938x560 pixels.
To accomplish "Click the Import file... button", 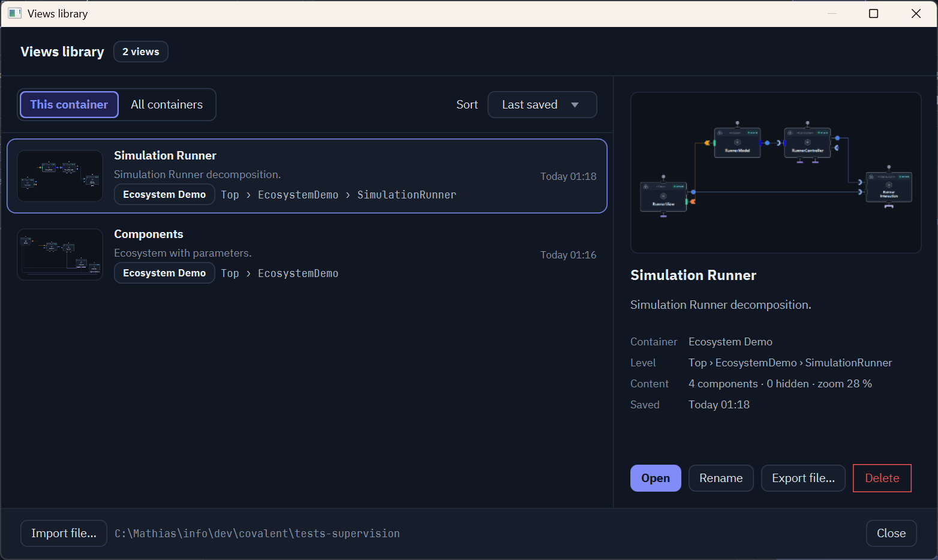I will (x=64, y=533).
